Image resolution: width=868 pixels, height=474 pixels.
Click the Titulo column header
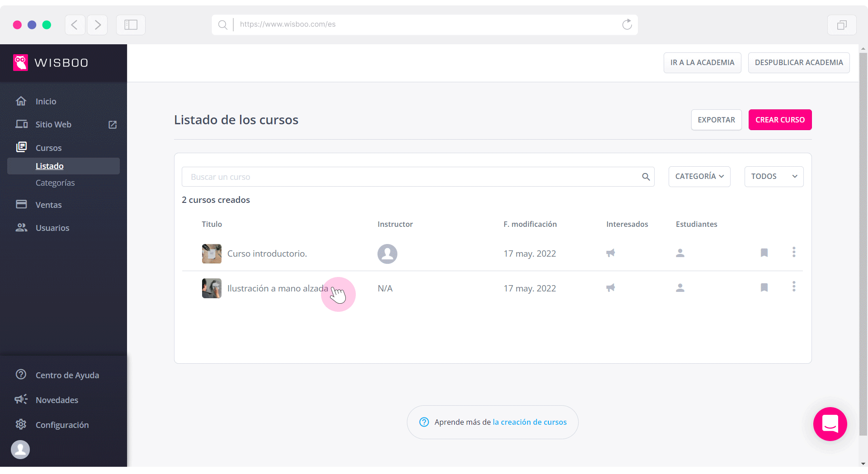(212, 224)
